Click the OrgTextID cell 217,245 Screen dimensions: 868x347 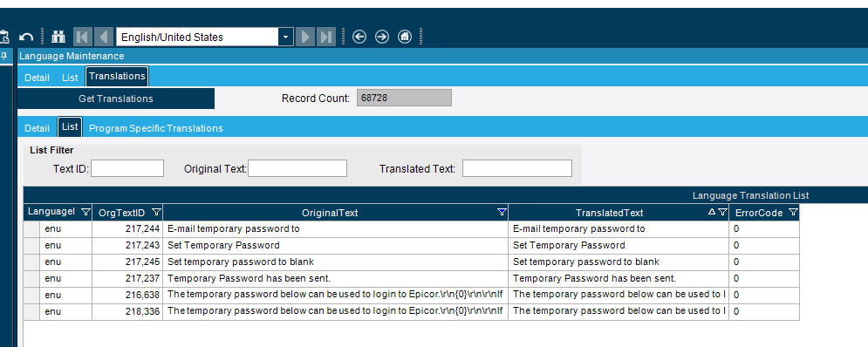pos(127,262)
